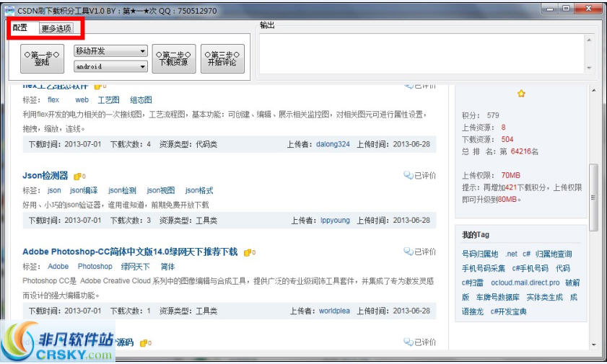Open uploader dalong324's profile
The width and height of the screenshot is (607, 364).
click(x=333, y=144)
